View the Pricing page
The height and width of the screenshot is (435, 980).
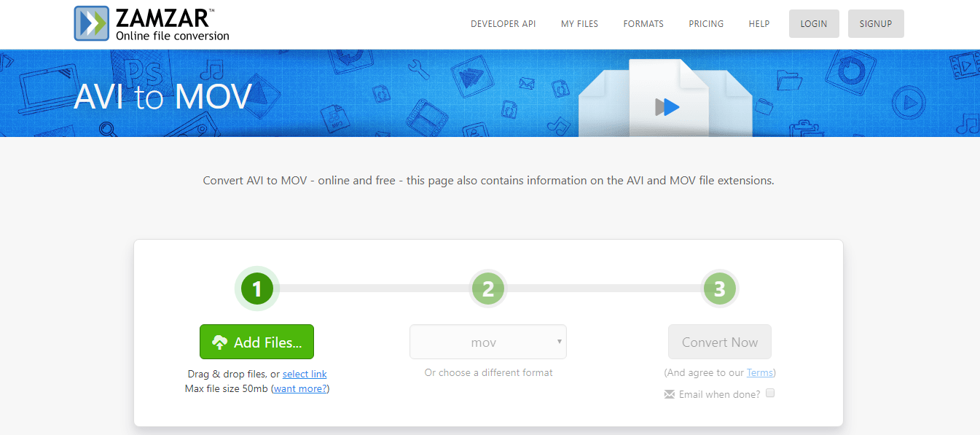pos(706,24)
